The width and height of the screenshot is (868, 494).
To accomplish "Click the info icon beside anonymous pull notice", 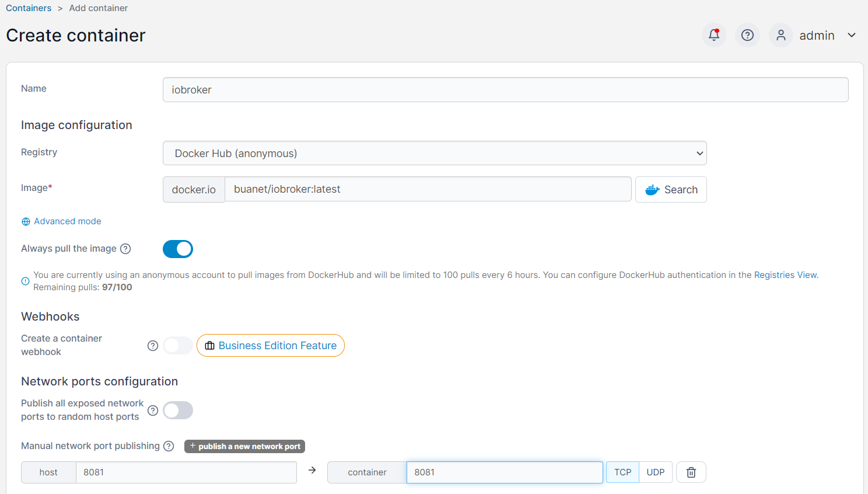I will 25,281.
